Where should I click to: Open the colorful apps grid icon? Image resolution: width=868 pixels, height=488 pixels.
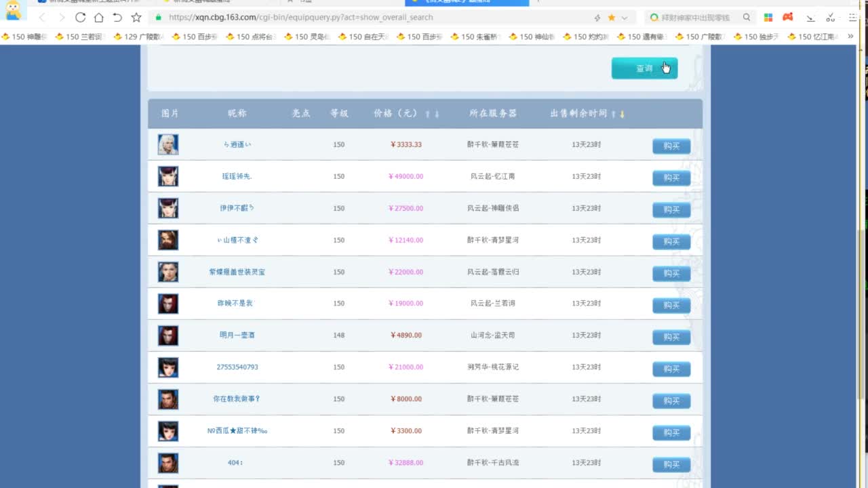pos(768,18)
